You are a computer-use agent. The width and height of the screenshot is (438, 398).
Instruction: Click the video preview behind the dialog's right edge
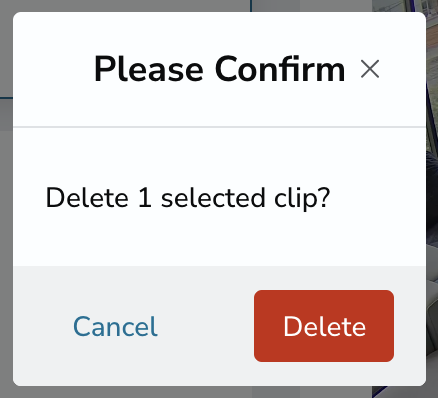tap(432, 200)
